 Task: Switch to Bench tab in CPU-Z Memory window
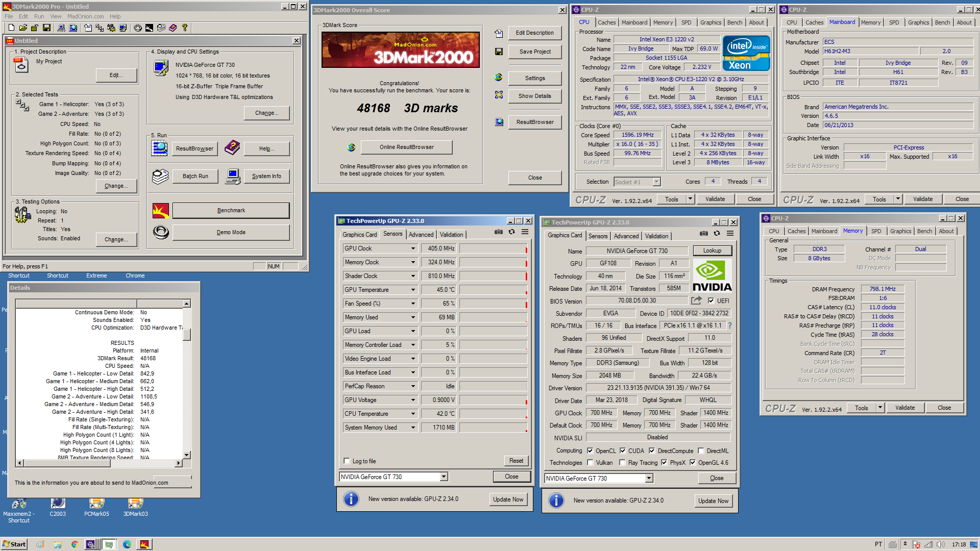point(924,231)
